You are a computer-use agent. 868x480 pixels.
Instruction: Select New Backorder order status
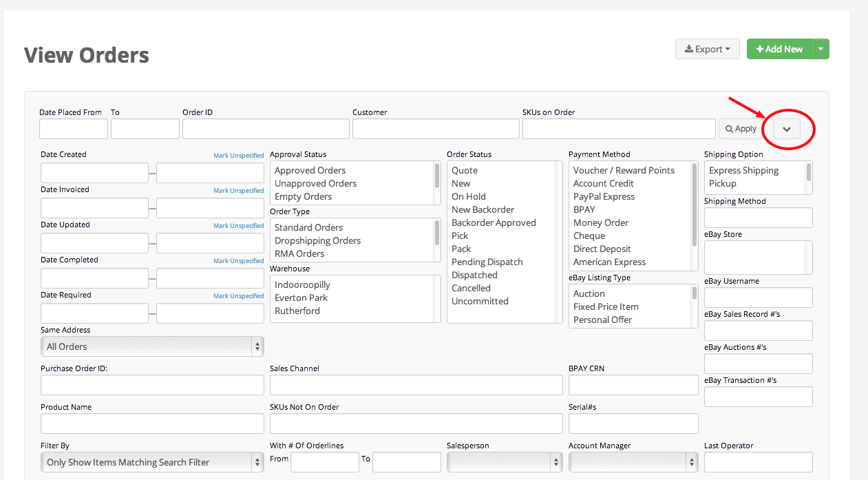pos(483,209)
